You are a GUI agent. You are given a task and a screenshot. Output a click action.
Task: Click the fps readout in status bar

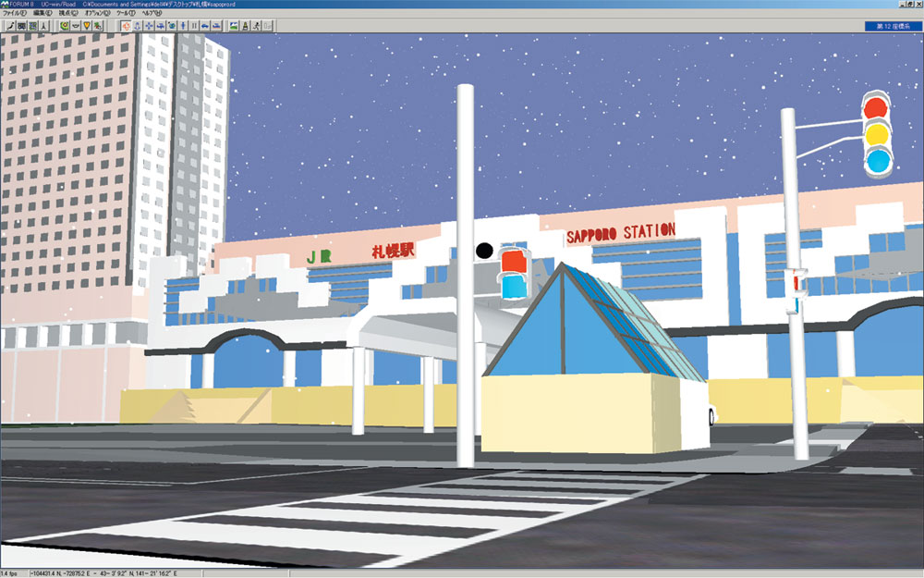[x=9, y=573]
